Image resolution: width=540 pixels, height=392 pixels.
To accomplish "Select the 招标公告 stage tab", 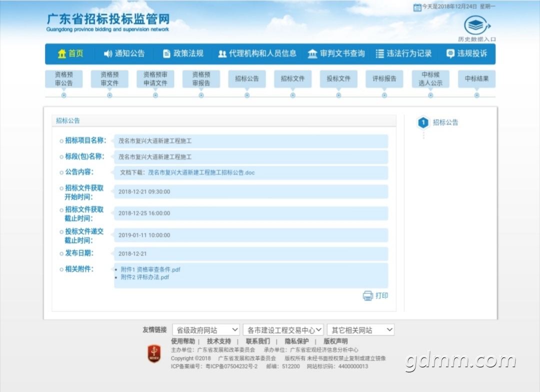I will pos(247,79).
